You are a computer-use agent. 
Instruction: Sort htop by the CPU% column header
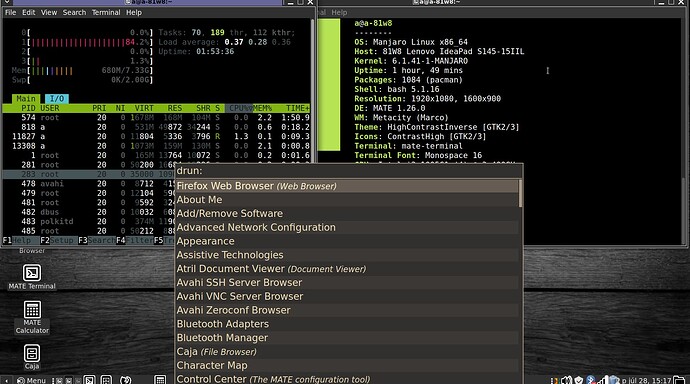pyautogui.click(x=239, y=108)
